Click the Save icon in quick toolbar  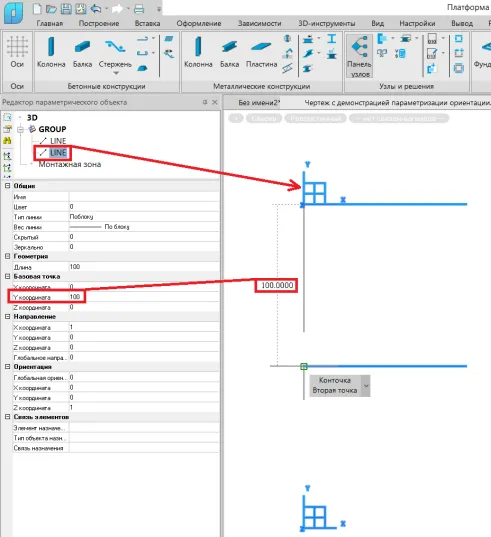[66, 9]
